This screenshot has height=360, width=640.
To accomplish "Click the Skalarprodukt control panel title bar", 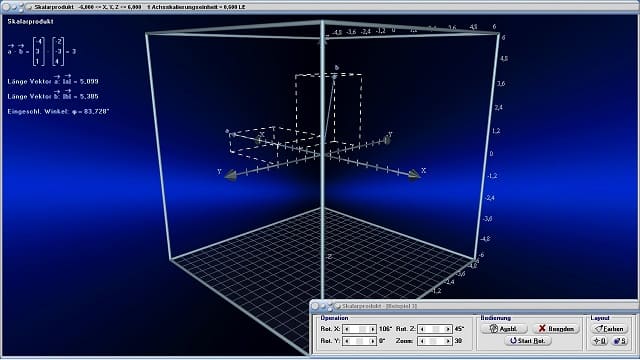I will pyautogui.click(x=473, y=306).
